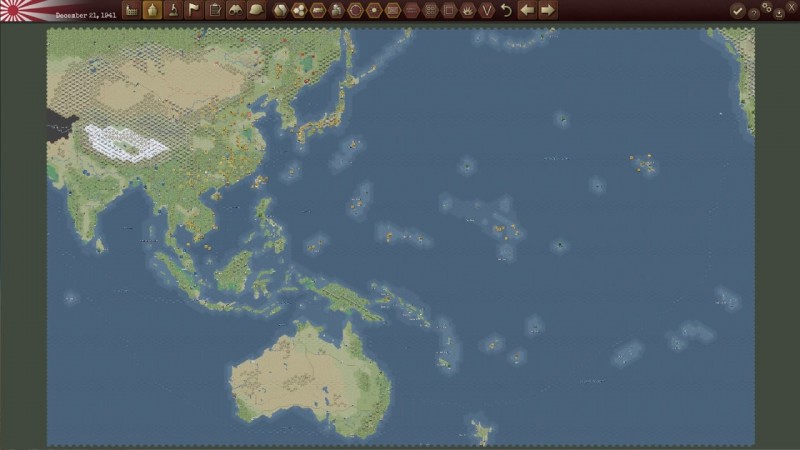Open the settings gears icon

[x=767, y=8]
